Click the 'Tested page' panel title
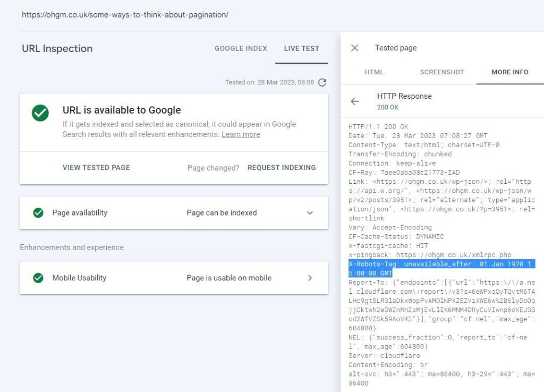544x392 pixels. point(396,48)
